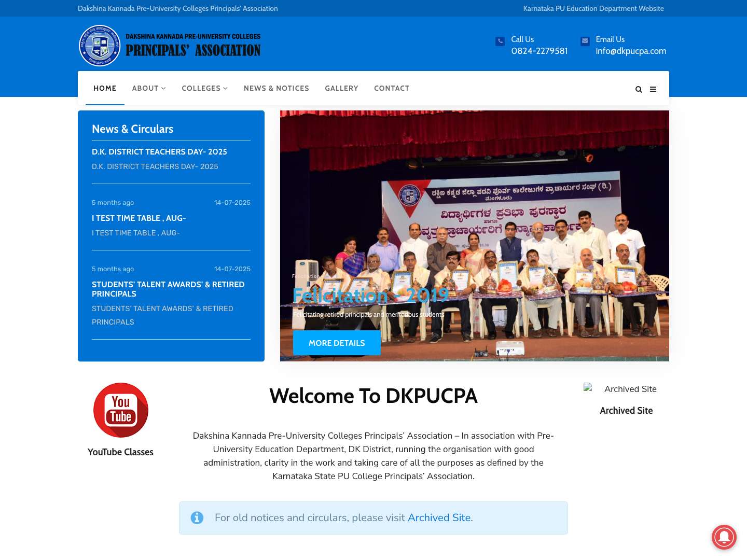Click the info icon in the notice box
The height and width of the screenshot is (560, 747).
197,517
